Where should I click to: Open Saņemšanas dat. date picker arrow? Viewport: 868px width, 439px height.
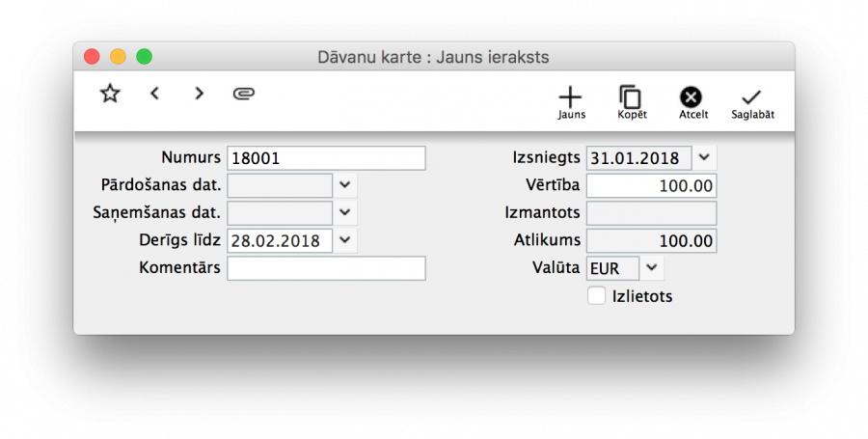tap(345, 213)
